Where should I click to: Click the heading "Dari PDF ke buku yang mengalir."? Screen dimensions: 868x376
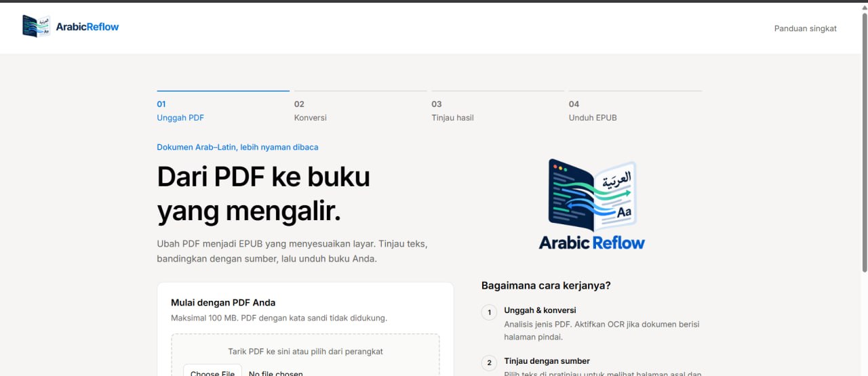pyautogui.click(x=264, y=194)
